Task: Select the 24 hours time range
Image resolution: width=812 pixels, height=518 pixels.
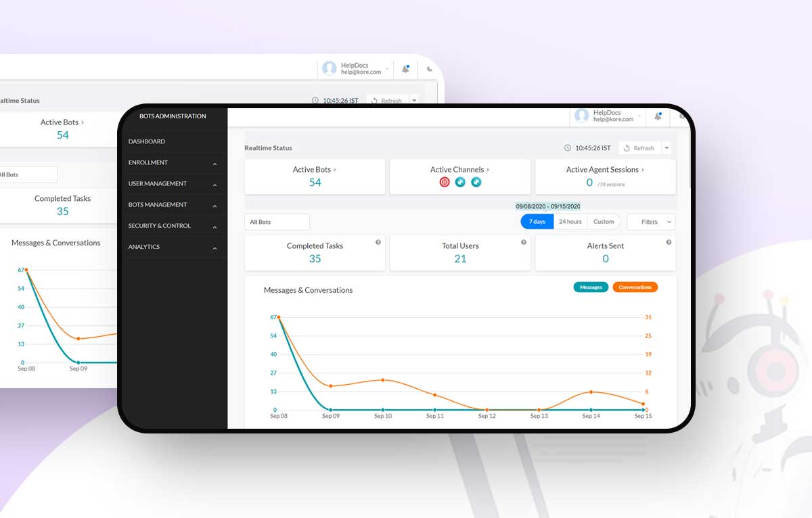Action: tap(570, 222)
